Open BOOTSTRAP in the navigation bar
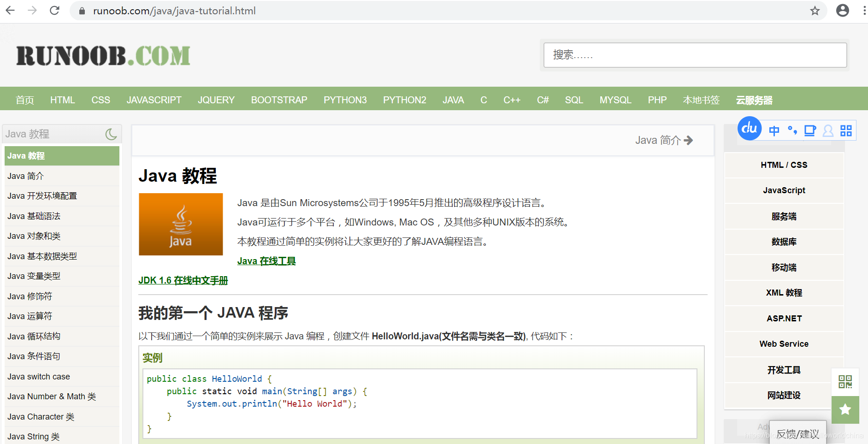This screenshot has height=444, width=868. pos(279,100)
